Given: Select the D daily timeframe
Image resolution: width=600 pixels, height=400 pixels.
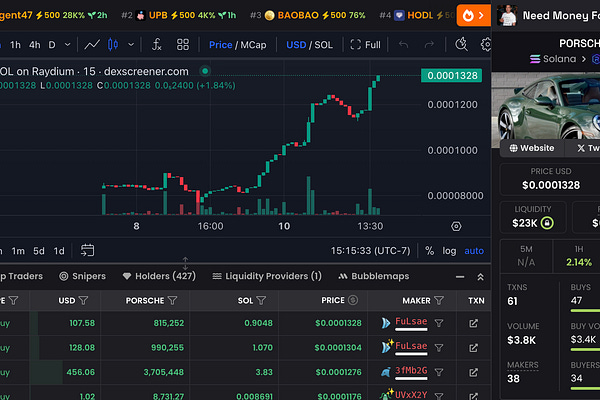Looking at the screenshot, I should tap(52, 45).
